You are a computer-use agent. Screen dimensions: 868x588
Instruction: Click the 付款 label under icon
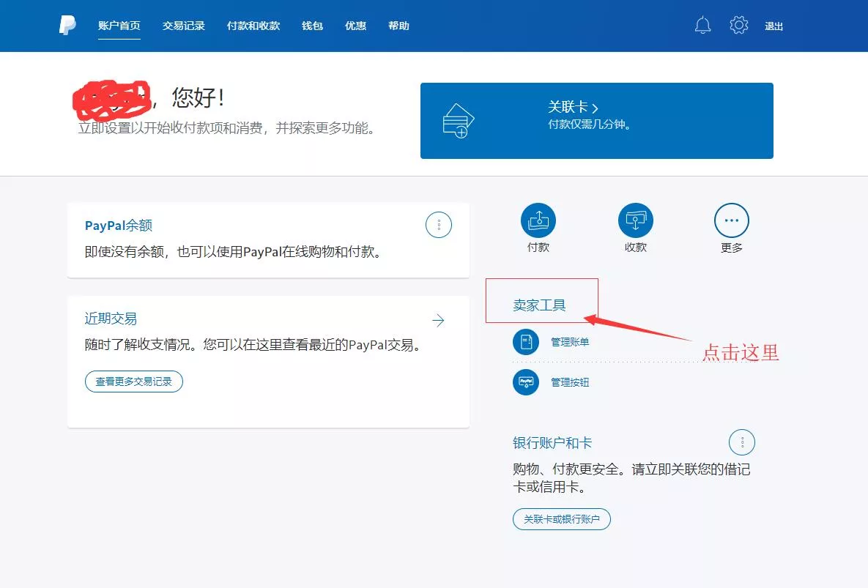tap(538, 248)
